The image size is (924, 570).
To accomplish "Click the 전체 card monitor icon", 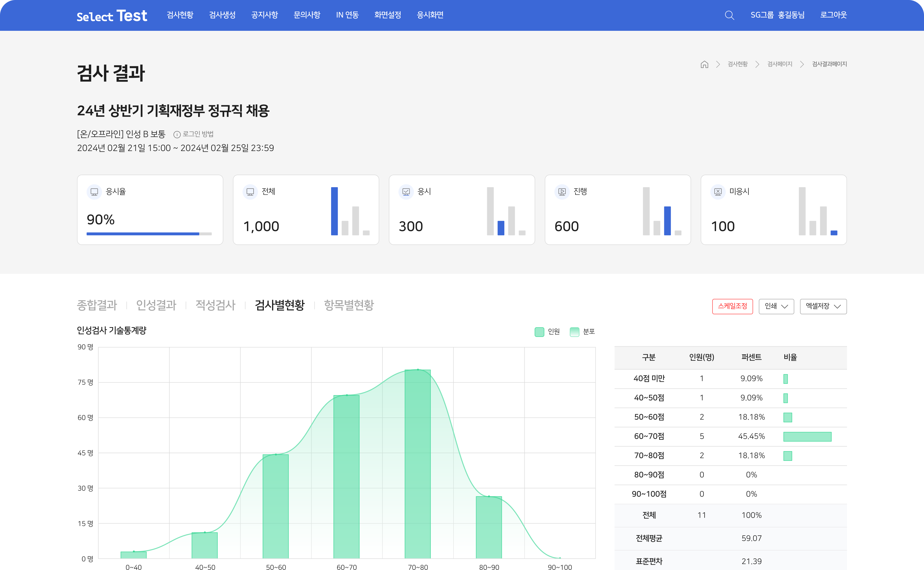I will [x=250, y=192].
